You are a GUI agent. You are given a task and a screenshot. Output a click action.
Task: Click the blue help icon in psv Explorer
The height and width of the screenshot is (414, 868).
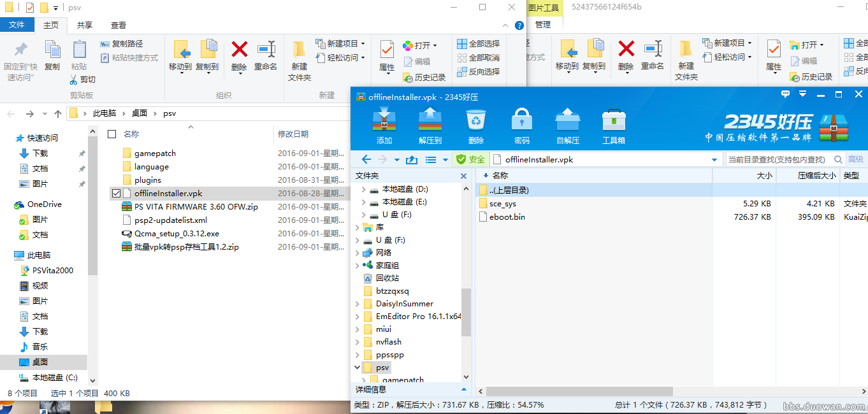pos(519,25)
